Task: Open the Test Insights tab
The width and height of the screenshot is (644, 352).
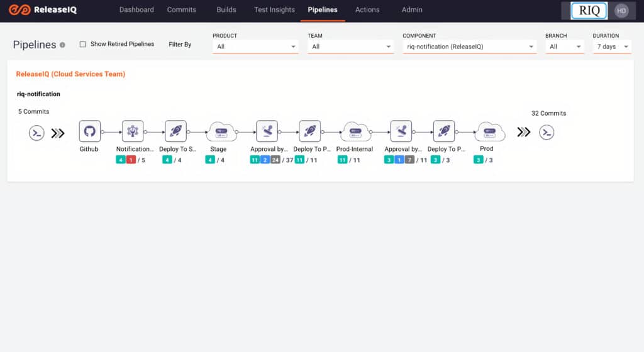Action: [x=274, y=10]
